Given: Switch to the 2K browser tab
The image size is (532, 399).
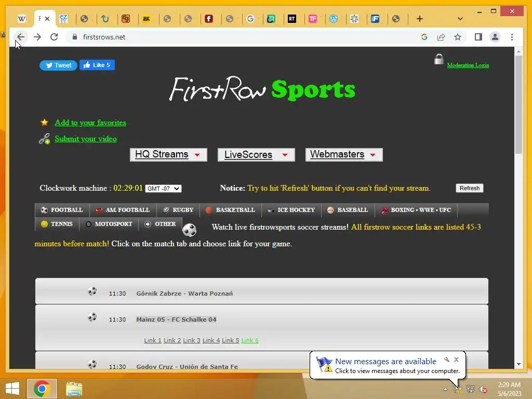Looking at the screenshot, I should tap(147, 19).
